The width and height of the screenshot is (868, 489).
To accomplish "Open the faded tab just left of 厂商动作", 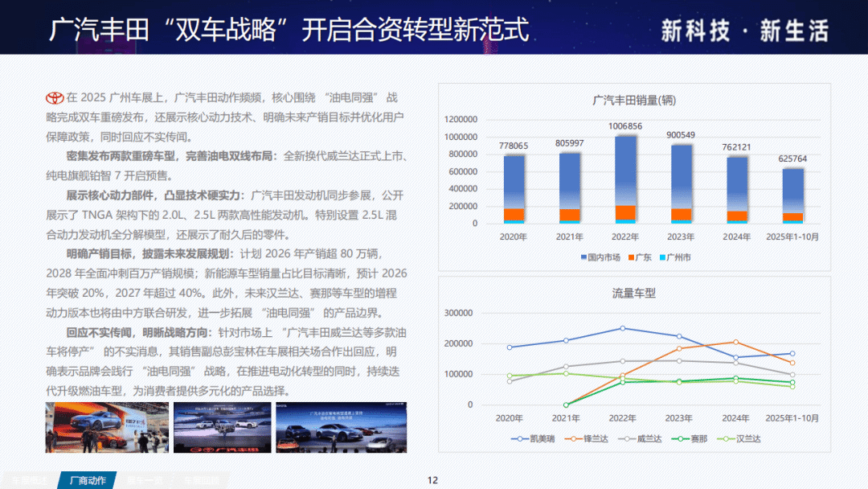I will click(31, 480).
